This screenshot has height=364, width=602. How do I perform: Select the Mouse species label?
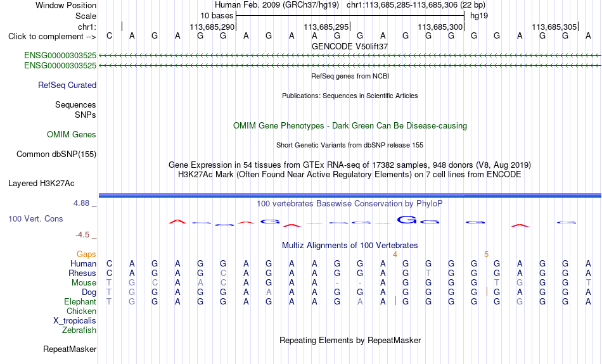click(x=84, y=283)
